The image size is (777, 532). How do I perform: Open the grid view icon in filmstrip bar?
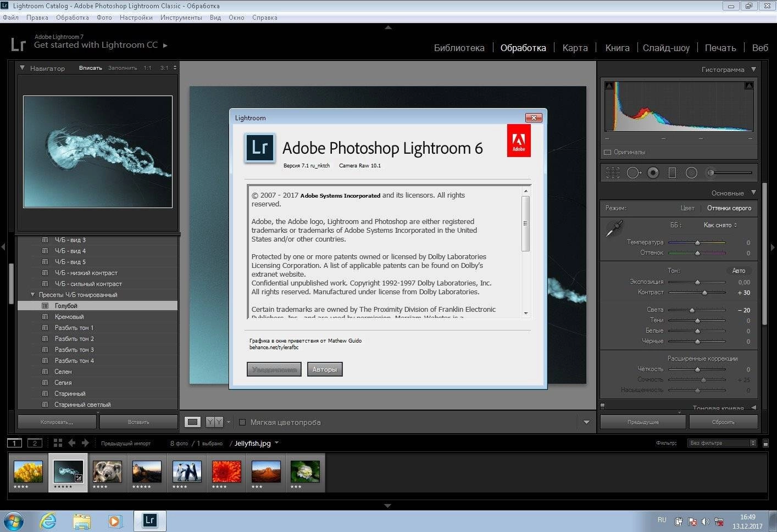(x=58, y=443)
